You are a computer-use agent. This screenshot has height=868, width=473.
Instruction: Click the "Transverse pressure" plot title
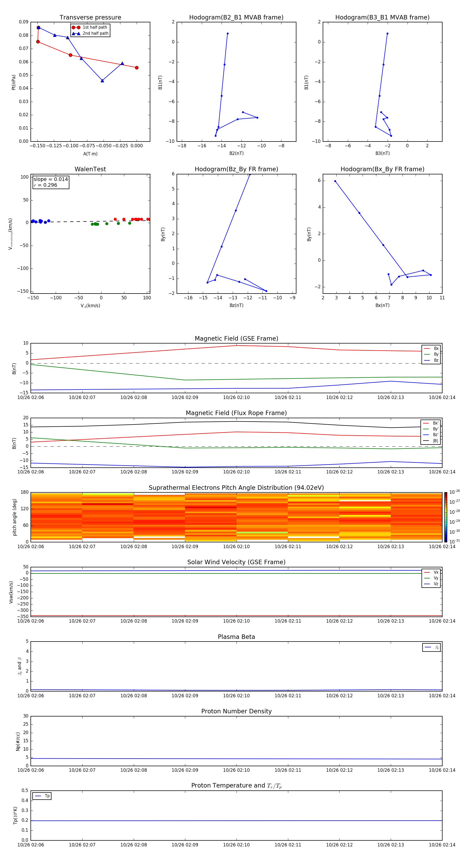[x=90, y=18]
